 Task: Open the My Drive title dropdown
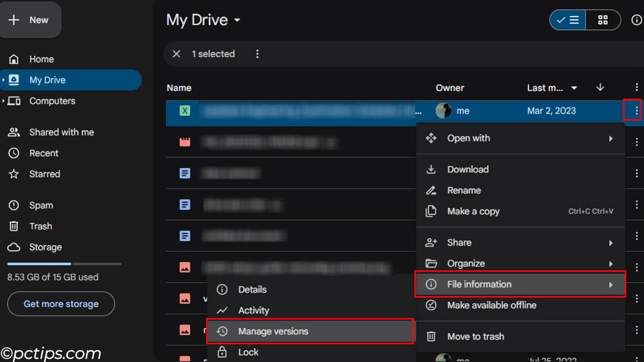(x=203, y=20)
